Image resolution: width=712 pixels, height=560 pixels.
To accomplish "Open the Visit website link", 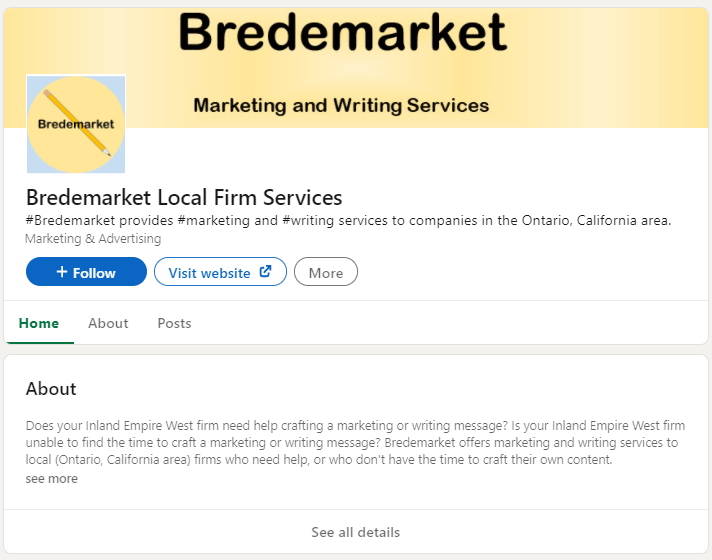I will coord(210,272).
